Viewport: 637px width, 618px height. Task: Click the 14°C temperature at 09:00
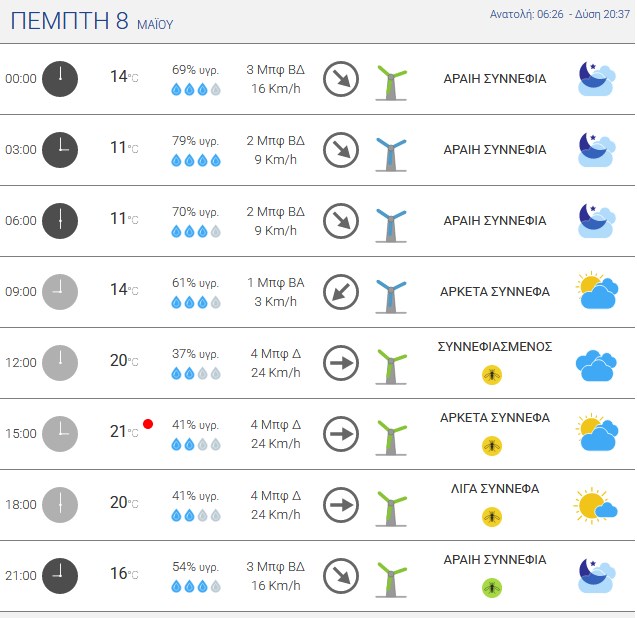pos(124,290)
